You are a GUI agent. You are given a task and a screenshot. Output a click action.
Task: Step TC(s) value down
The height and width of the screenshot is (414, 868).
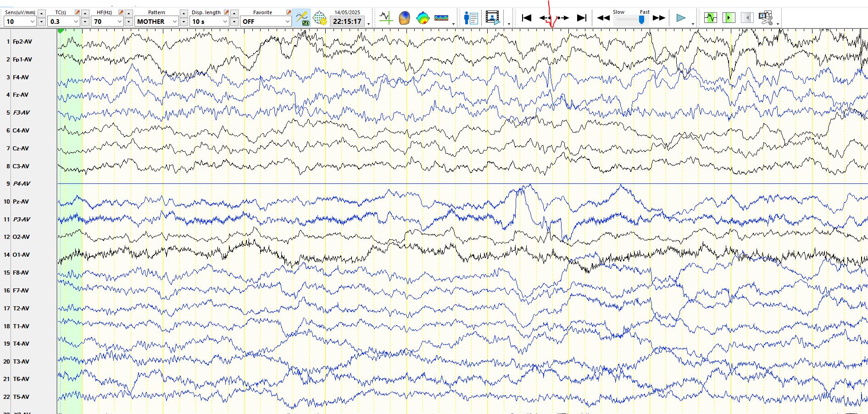point(85,22)
